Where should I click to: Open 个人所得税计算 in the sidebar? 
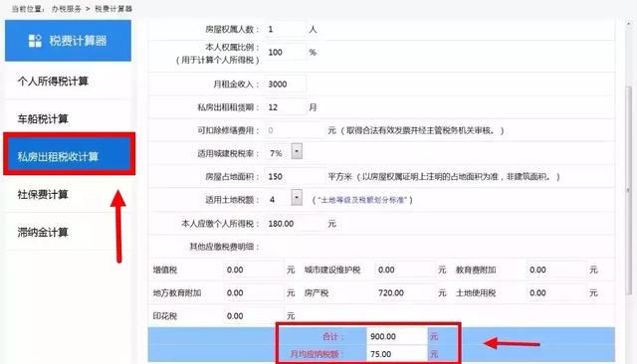click(53, 82)
